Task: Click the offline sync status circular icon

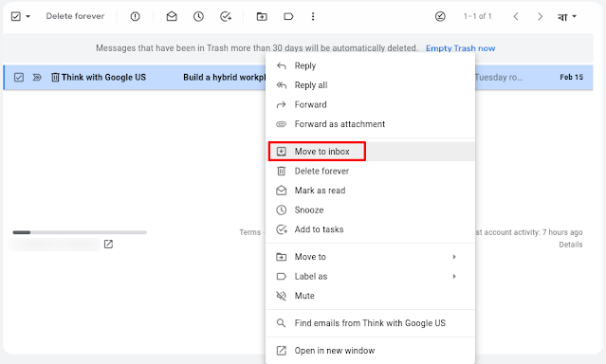Action: (440, 16)
